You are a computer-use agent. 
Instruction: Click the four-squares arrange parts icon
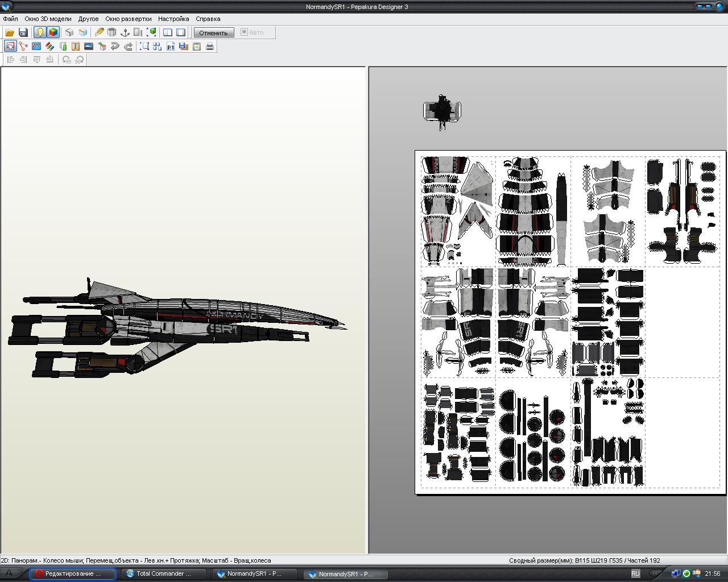(158, 46)
